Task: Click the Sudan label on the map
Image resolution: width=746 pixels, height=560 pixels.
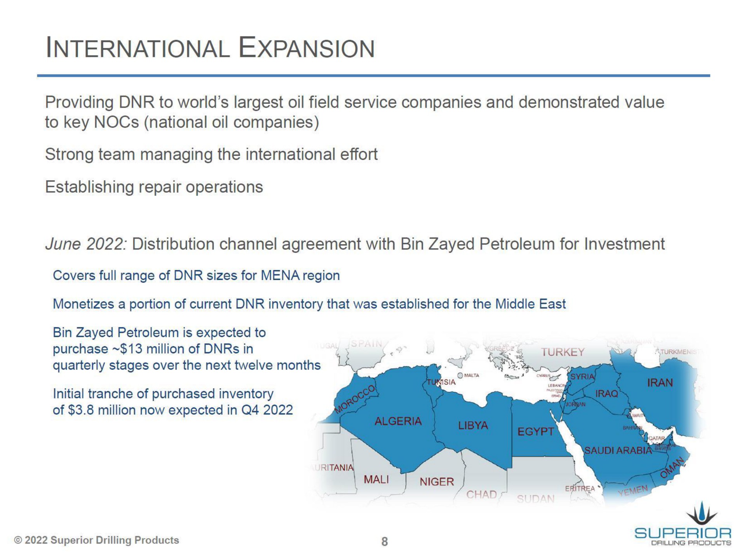Action: (x=535, y=499)
